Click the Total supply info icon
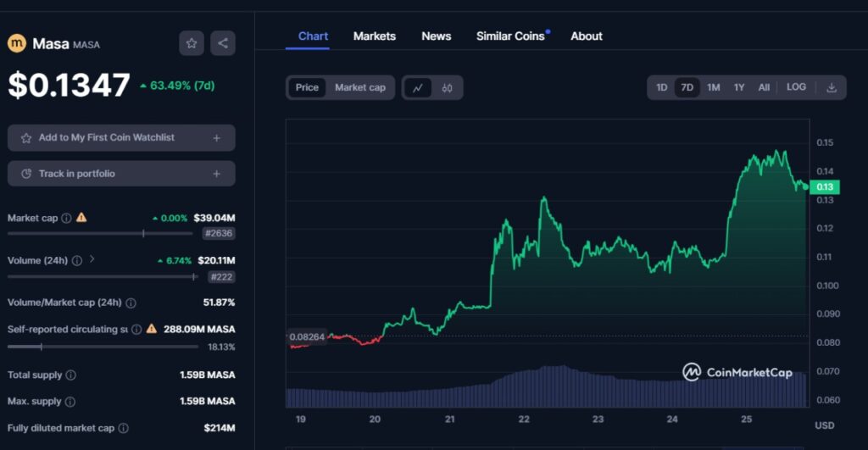This screenshot has height=450, width=868. click(x=71, y=375)
